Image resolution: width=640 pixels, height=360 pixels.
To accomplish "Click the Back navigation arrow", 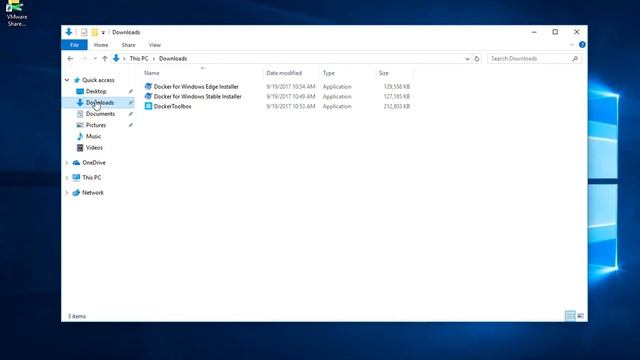I will (70, 59).
